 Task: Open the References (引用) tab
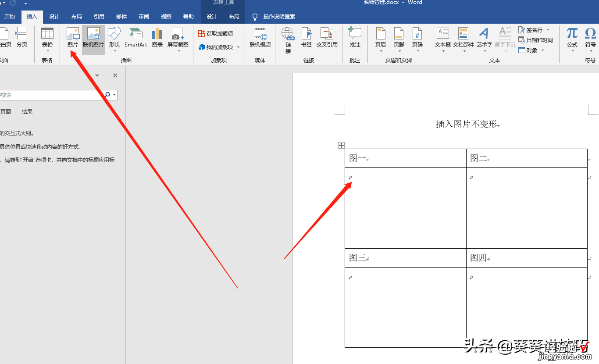tap(99, 17)
